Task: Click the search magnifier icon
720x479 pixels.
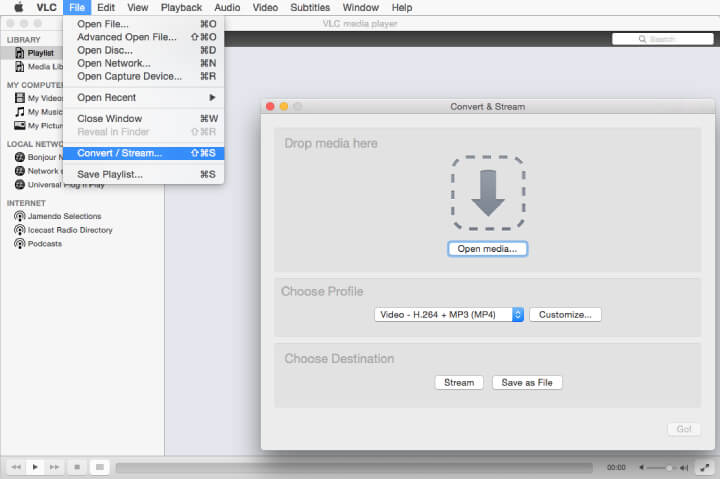Action: click(642, 39)
